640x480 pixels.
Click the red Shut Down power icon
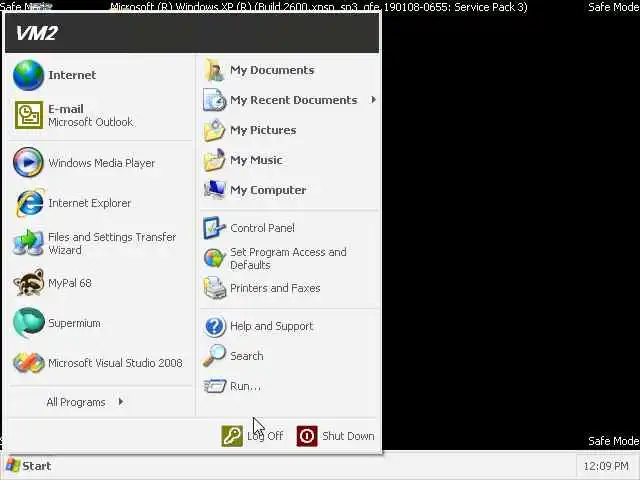pos(307,436)
